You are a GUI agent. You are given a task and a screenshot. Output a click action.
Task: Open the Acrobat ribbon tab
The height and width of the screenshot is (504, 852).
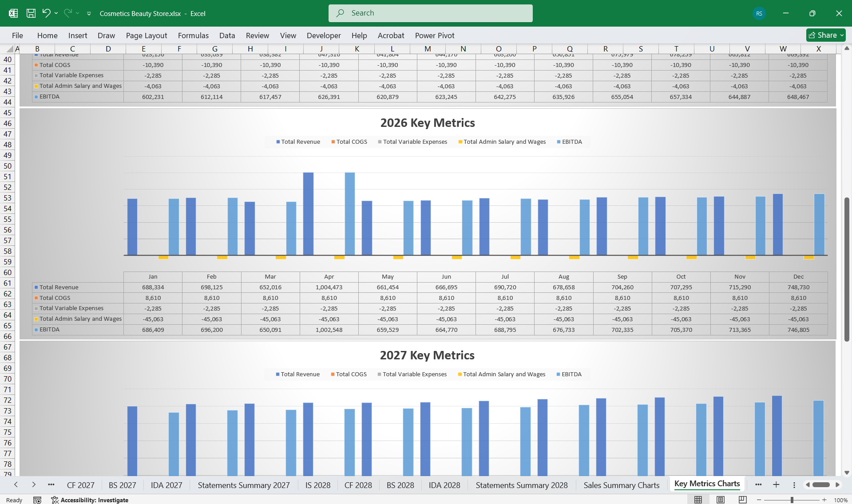pos(391,35)
